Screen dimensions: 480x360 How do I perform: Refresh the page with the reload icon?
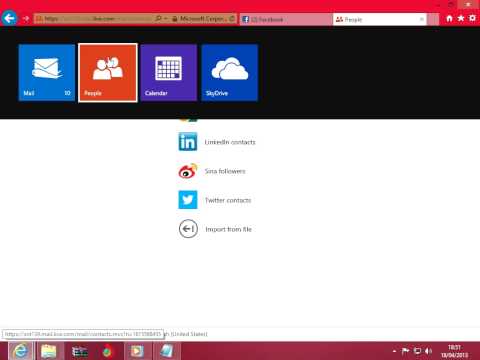[x=232, y=19]
